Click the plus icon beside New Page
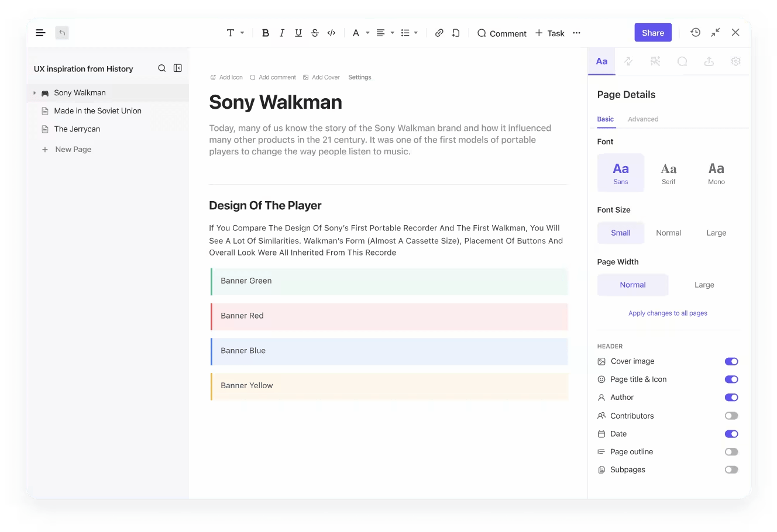The image size is (777, 532). click(x=45, y=150)
